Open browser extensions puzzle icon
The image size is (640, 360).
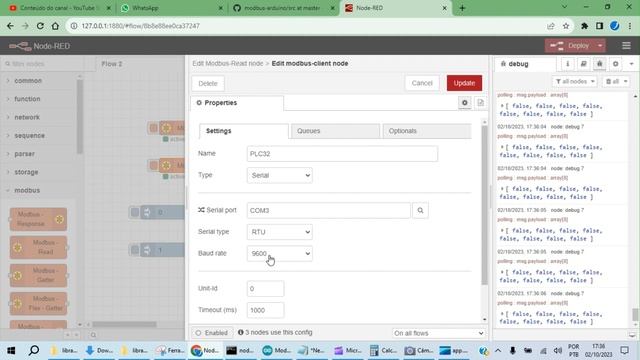point(584,26)
